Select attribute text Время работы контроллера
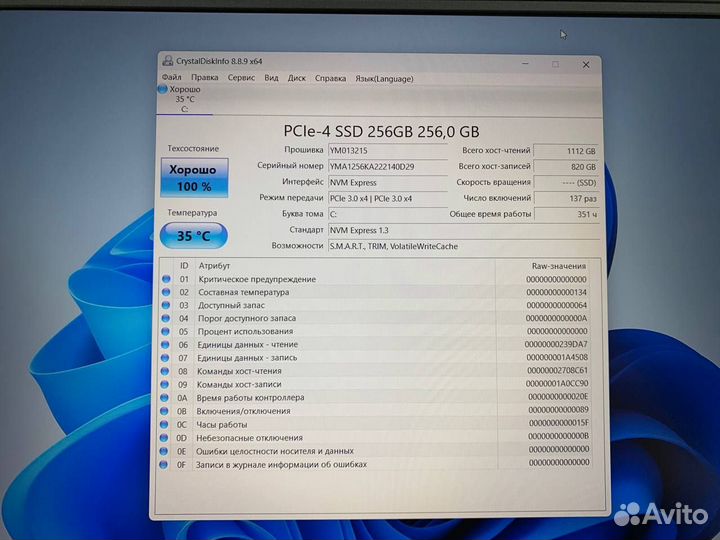Viewport: 720px width, 540px height. click(250, 398)
